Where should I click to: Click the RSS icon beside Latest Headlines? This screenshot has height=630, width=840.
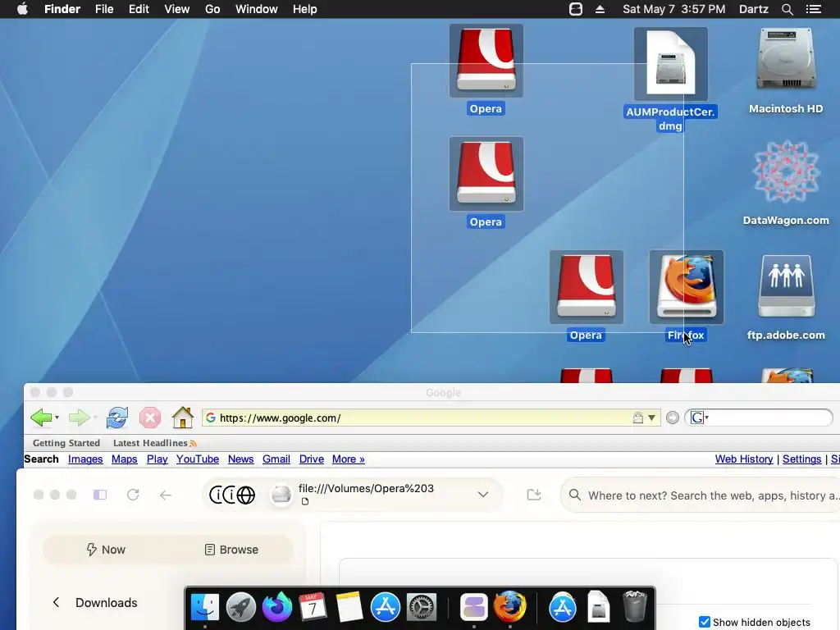[193, 443]
